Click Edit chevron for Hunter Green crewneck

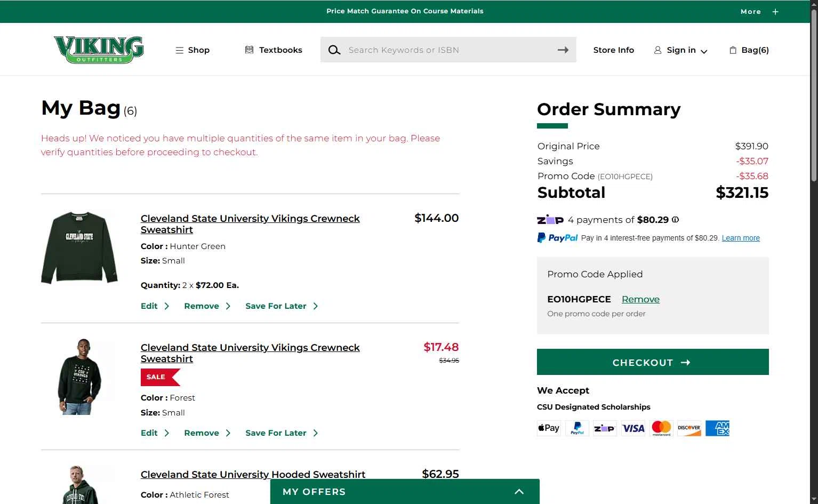(x=167, y=306)
